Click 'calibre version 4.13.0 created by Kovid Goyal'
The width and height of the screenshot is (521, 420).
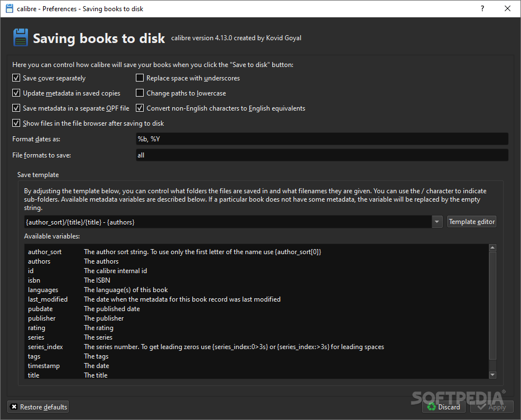point(236,38)
